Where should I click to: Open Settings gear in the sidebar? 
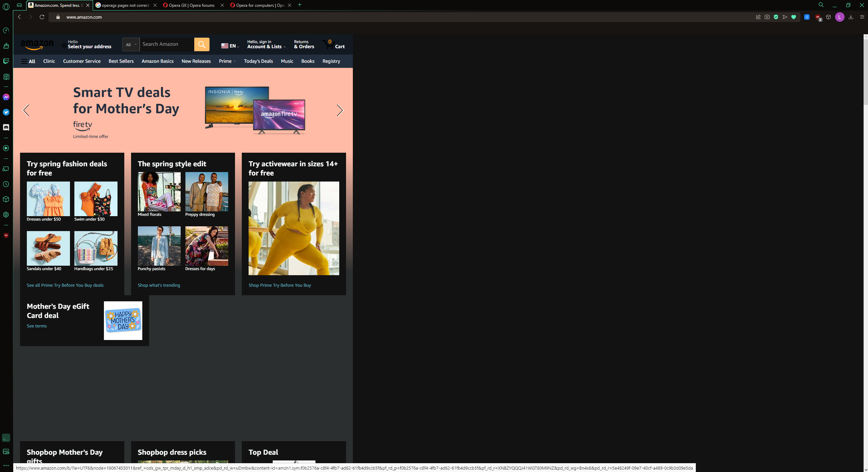(x=6, y=215)
